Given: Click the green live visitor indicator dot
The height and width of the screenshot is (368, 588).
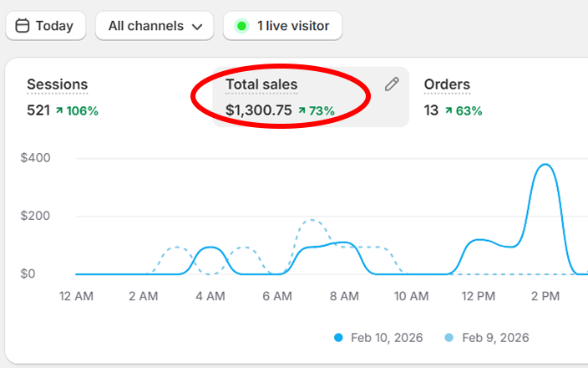Looking at the screenshot, I should [x=242, y=26].
